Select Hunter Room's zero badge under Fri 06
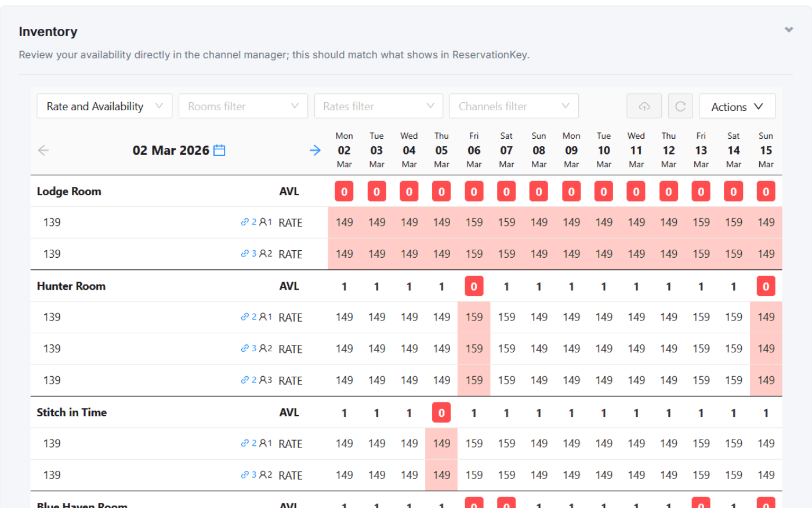The width and height of the screenshot is (812, 508). (474, 286)
